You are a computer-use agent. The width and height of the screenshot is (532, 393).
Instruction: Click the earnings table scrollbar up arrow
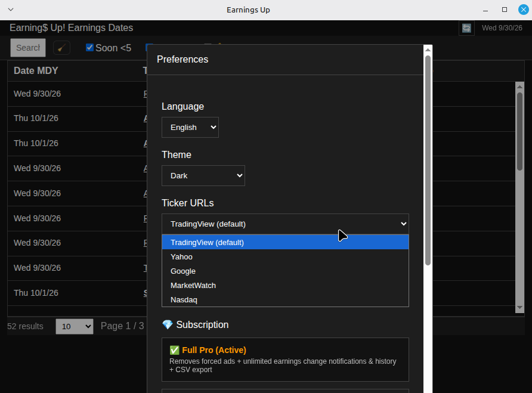520,86
